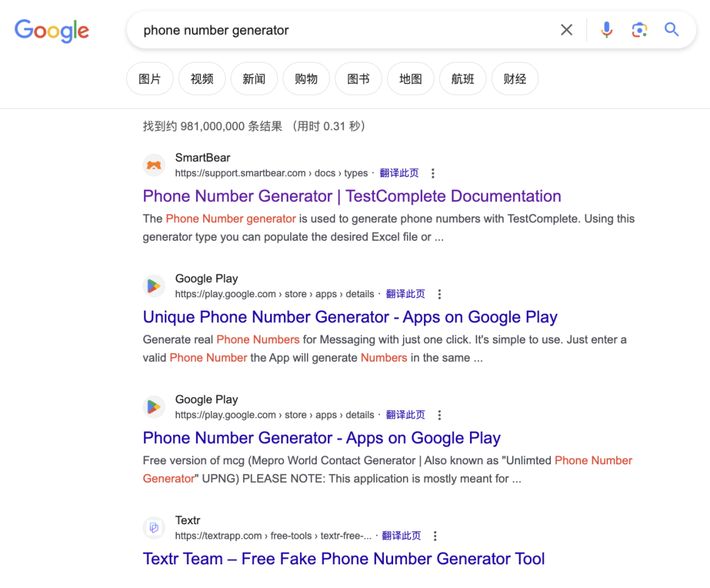
Task: Select the 地图 (Maps) filter
Action: click(410, 79)
